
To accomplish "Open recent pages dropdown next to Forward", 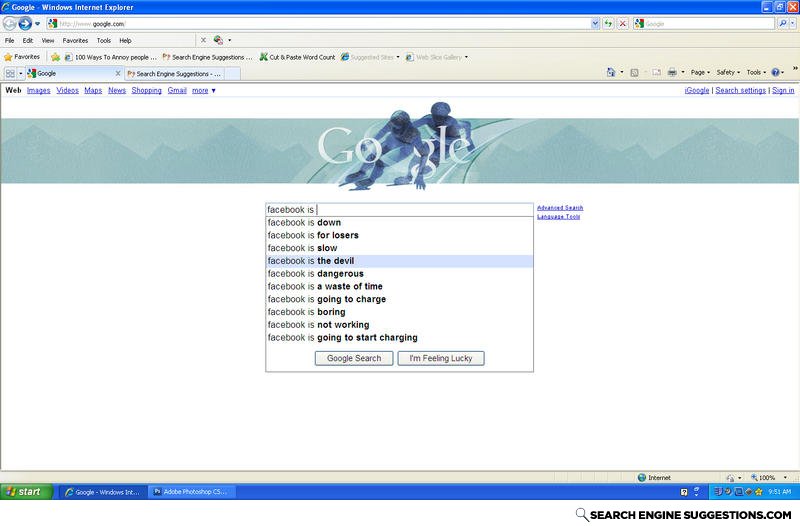I will coord(37,23).
